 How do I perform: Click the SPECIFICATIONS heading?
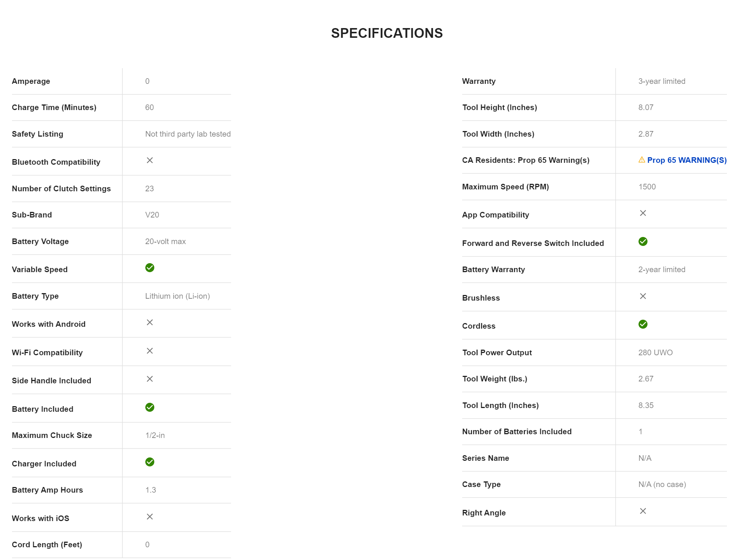point(387,33)
